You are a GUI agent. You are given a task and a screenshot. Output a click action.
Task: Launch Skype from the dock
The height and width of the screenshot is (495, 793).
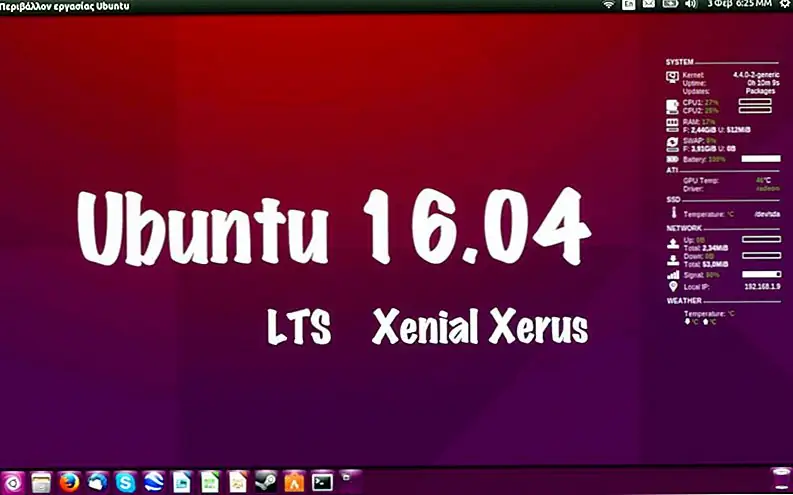click(125, 482)
